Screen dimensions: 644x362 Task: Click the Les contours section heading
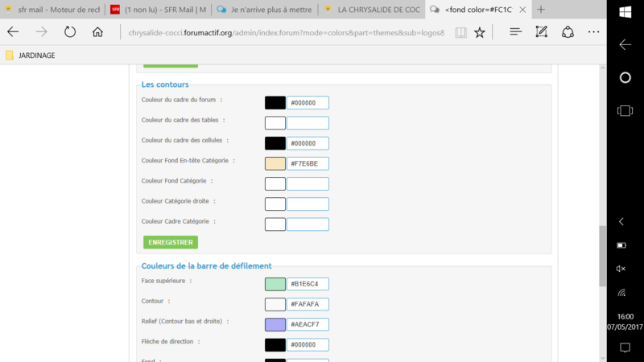tap(165, 84)
